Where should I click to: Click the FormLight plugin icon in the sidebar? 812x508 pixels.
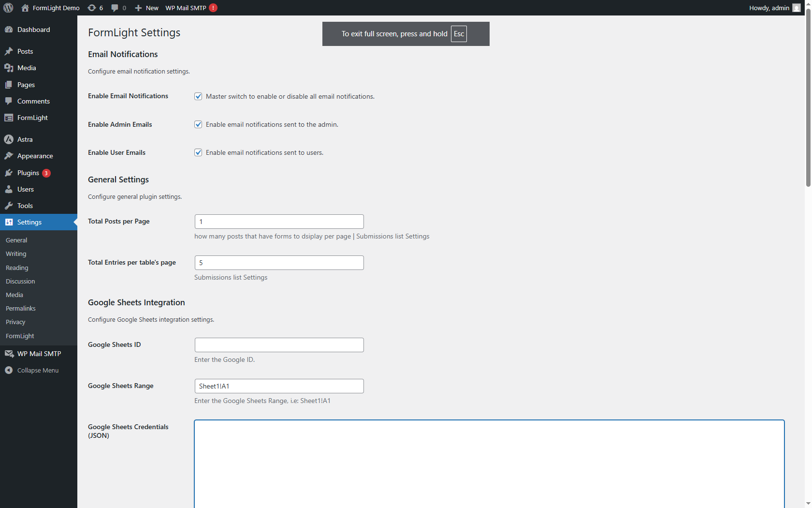click(x=9, y=118)
